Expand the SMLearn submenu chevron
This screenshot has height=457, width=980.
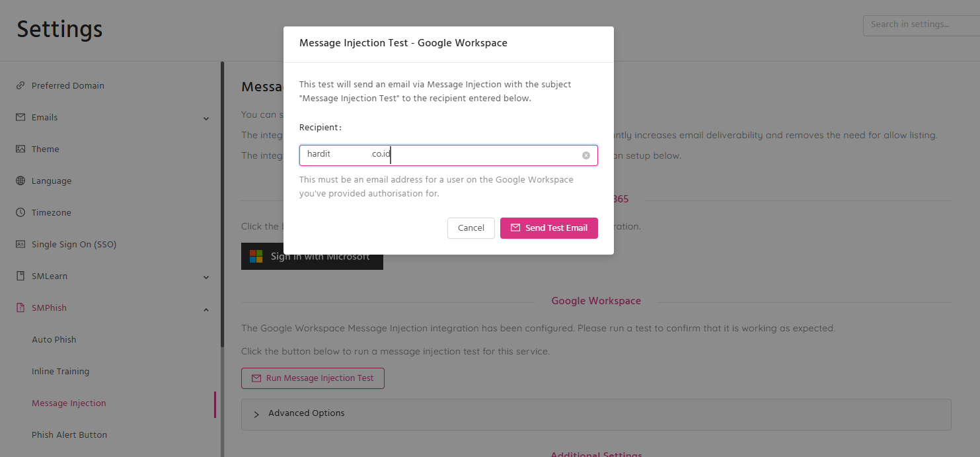[x=206, y=277]
